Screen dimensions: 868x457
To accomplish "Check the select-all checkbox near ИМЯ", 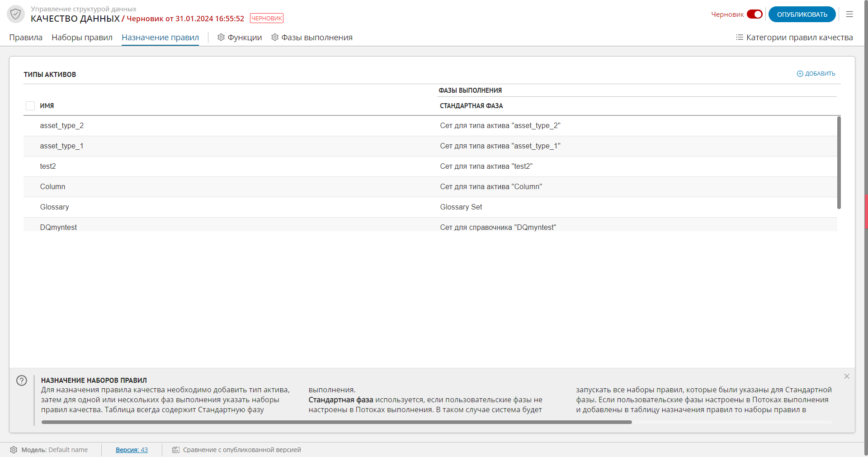I will tap(30, 106).
